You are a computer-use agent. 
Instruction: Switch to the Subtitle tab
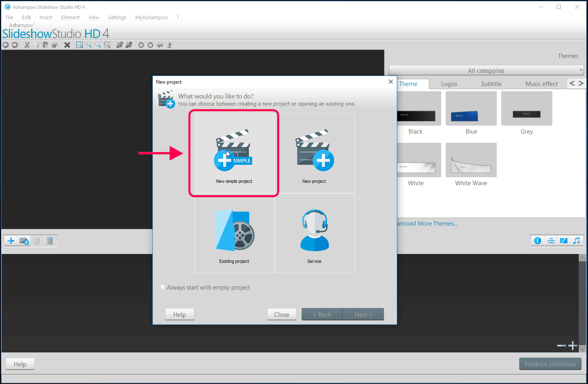pyautogui.click(x=491, y=84)
